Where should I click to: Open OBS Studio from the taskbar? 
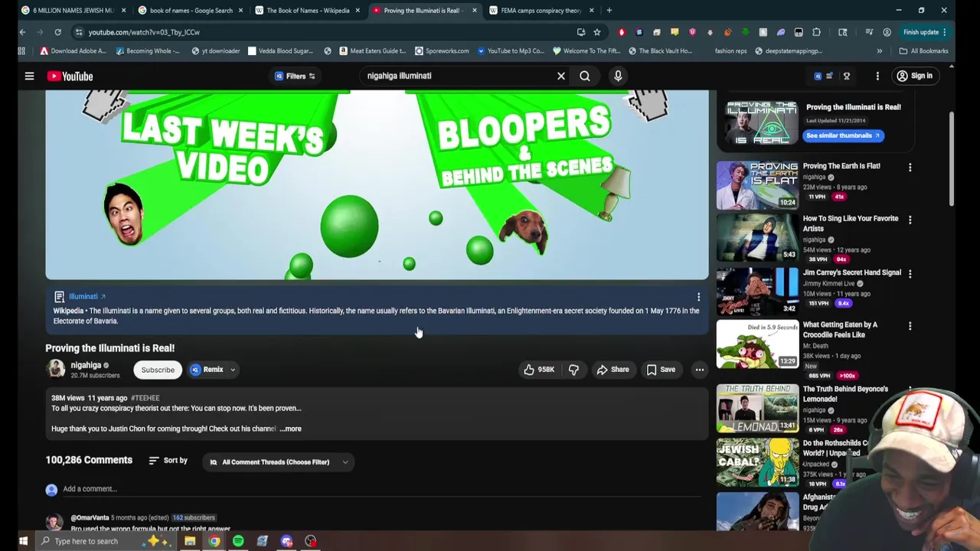click(311, 541)
